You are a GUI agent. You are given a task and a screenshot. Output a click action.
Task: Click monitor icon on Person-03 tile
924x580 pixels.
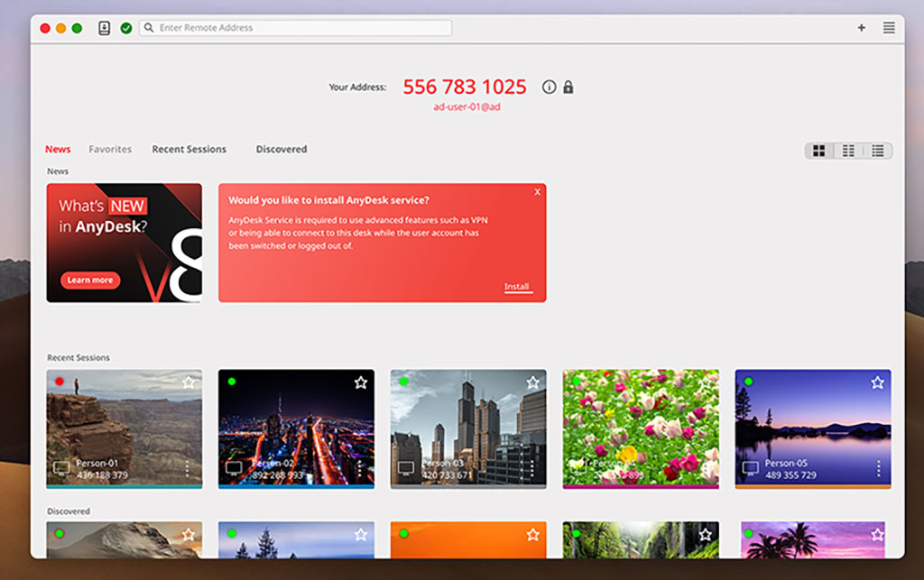coord(406,469)
